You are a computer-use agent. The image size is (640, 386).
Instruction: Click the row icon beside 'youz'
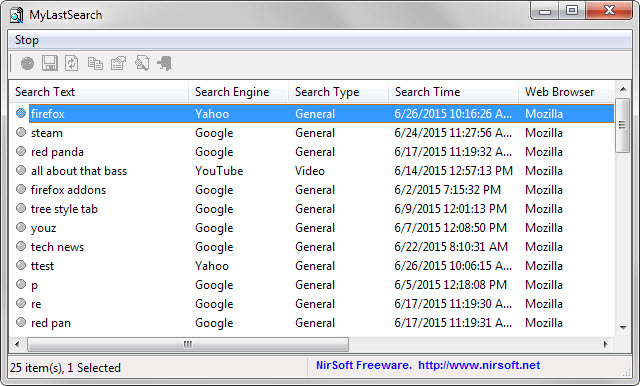[21, 227]
